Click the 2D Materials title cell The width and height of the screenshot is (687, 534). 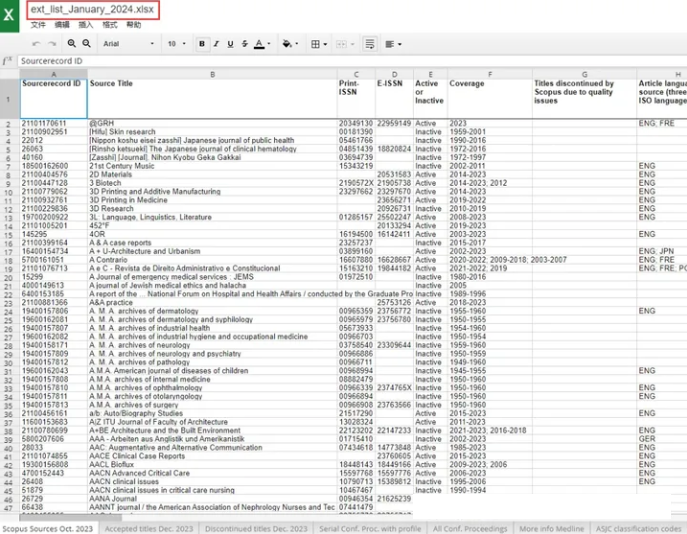pyautogui.click(x=212, y=174)
